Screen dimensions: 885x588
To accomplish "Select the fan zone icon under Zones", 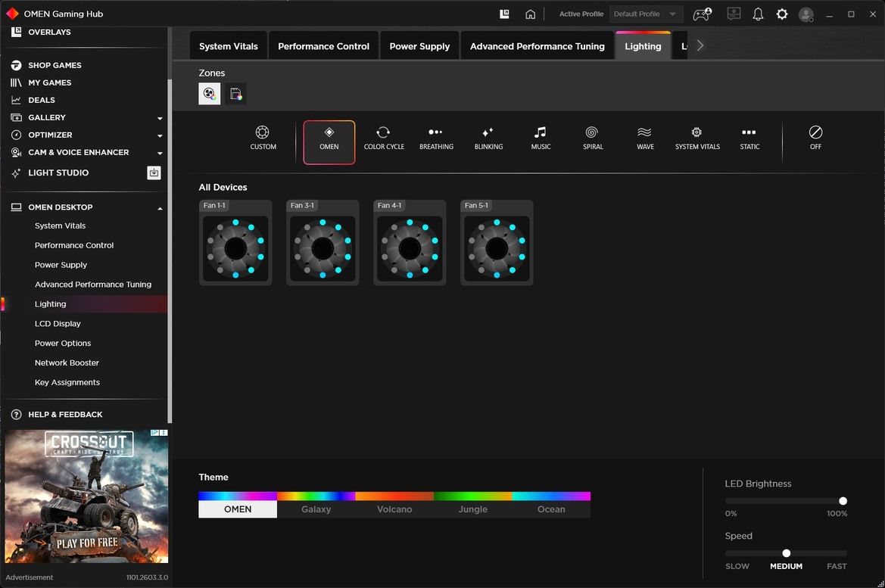I will pos(210,94).
